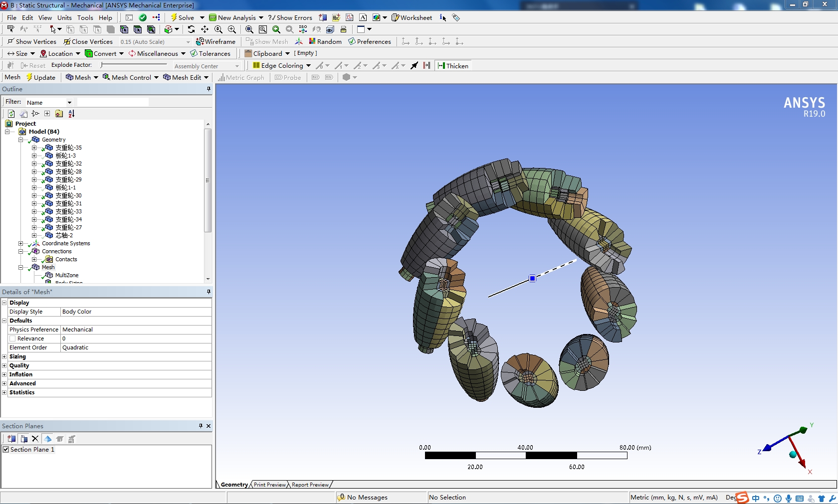Image resolution: width=838 pixels, height=504 pixels.
Task: Click the mesh Update button
Action: pos(41,78)
